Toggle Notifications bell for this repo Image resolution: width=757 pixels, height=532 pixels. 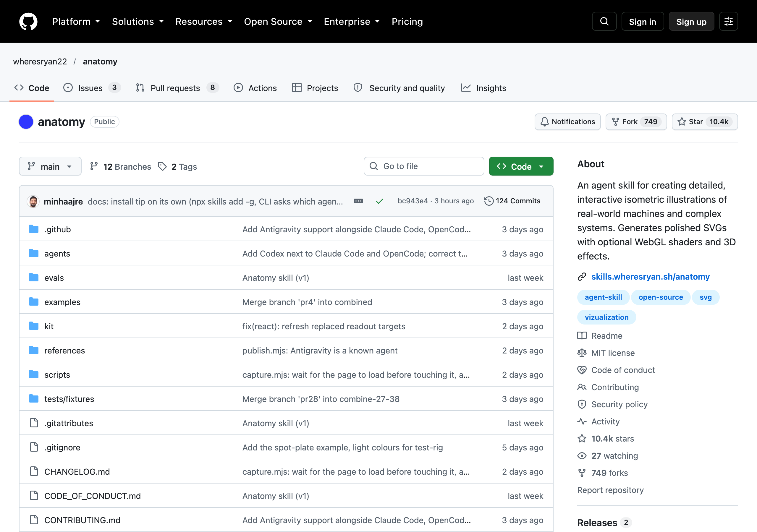(x=567, y=122)
